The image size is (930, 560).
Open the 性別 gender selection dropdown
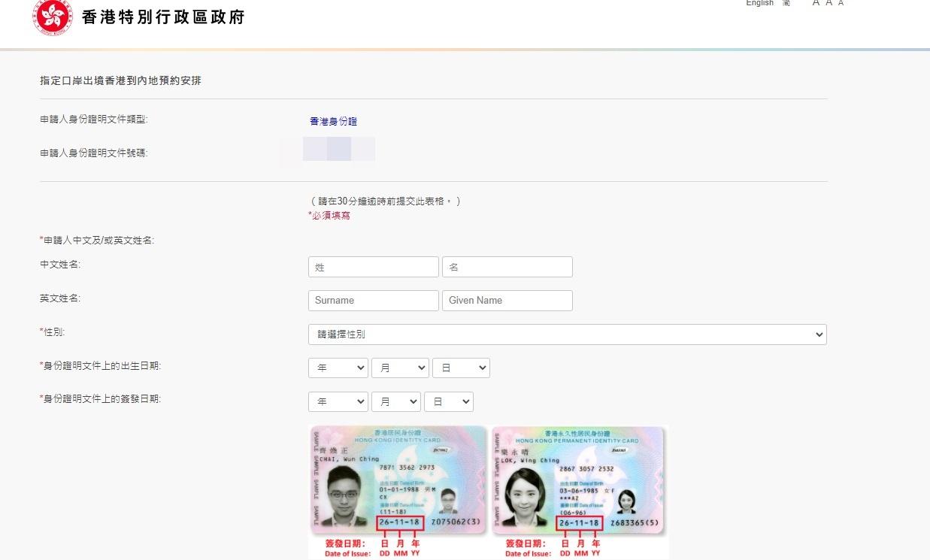point(567,334)
